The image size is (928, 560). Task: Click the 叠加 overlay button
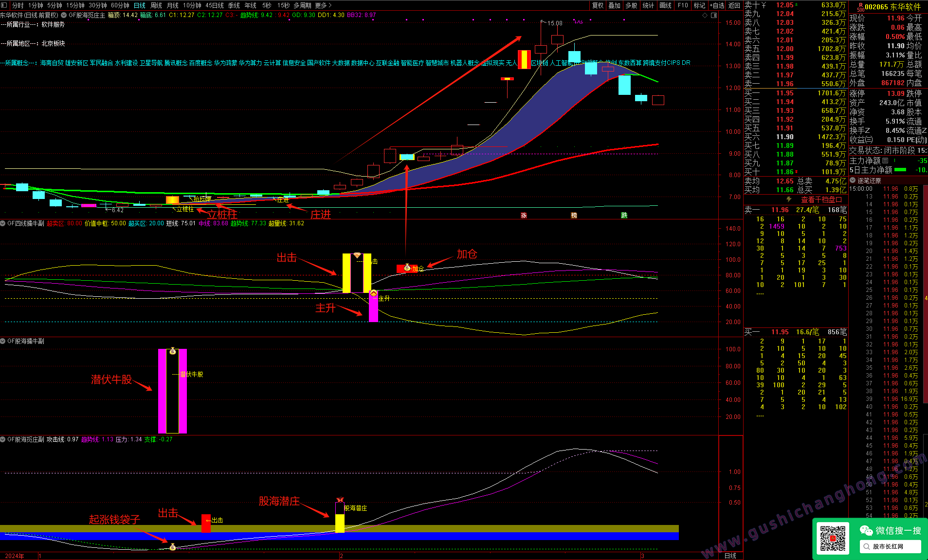point(615,5)
